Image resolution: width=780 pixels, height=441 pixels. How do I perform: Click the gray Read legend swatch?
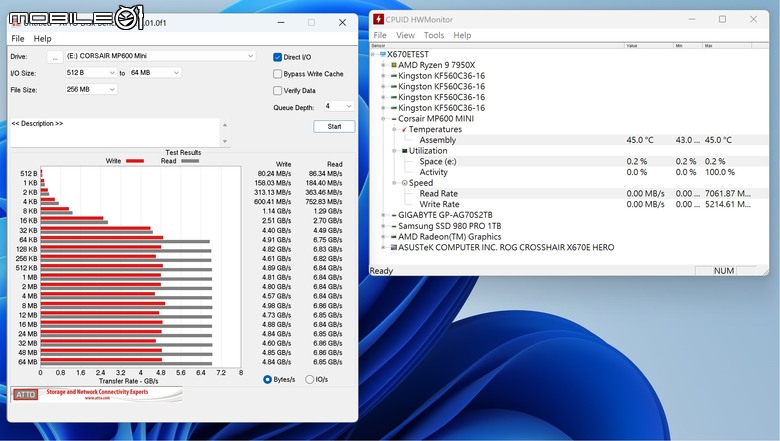(x=190, y=161)
